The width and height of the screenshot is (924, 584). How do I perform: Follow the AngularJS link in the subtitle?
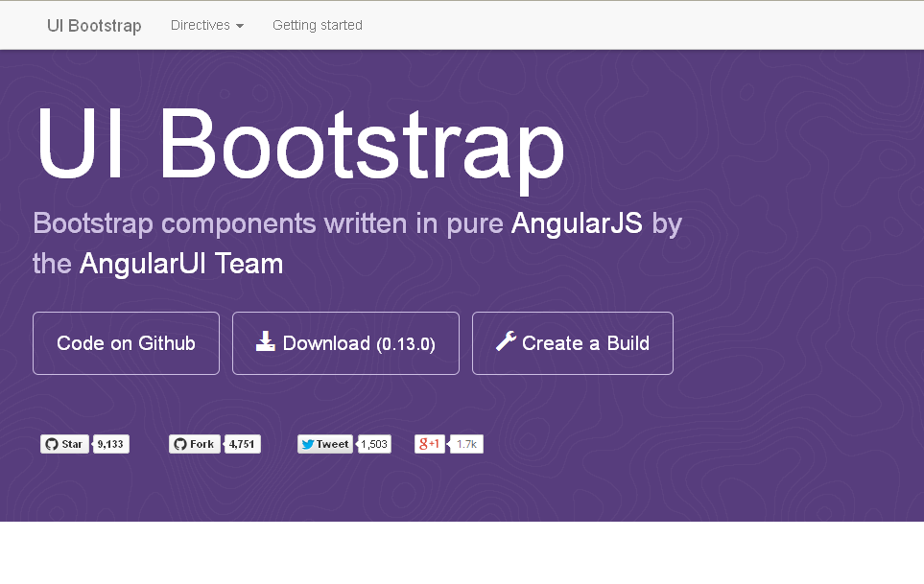point(577,223)
